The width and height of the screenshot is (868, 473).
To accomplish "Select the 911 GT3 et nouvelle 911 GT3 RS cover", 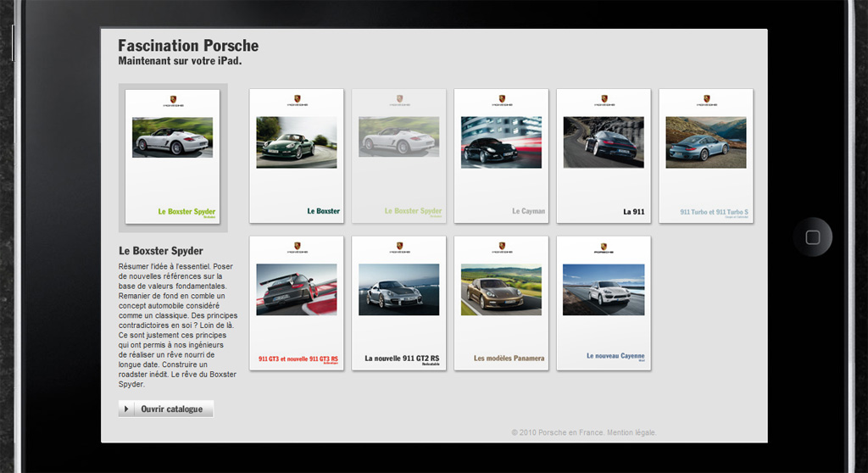I will pos(296,303).
